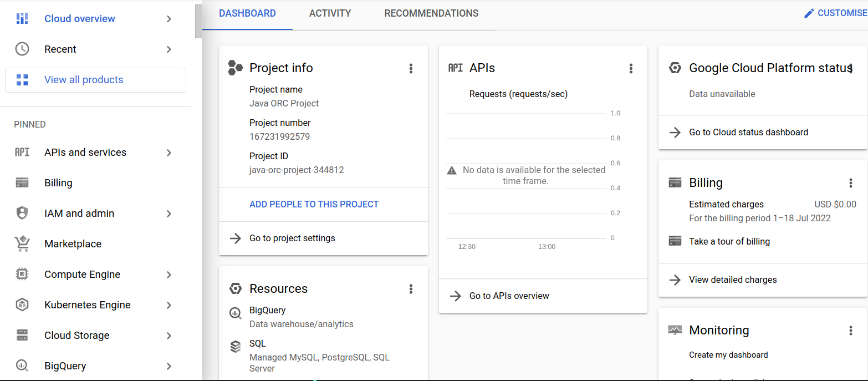
Task: Switch to the Dashboard tab
Action: click(x=247, y=13)
